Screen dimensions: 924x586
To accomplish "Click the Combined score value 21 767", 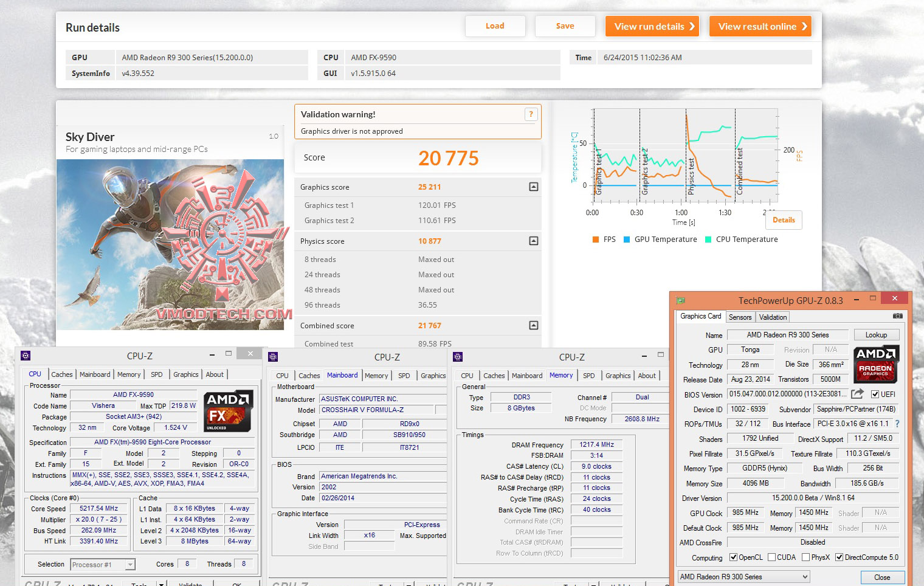I will click(429, 326).
